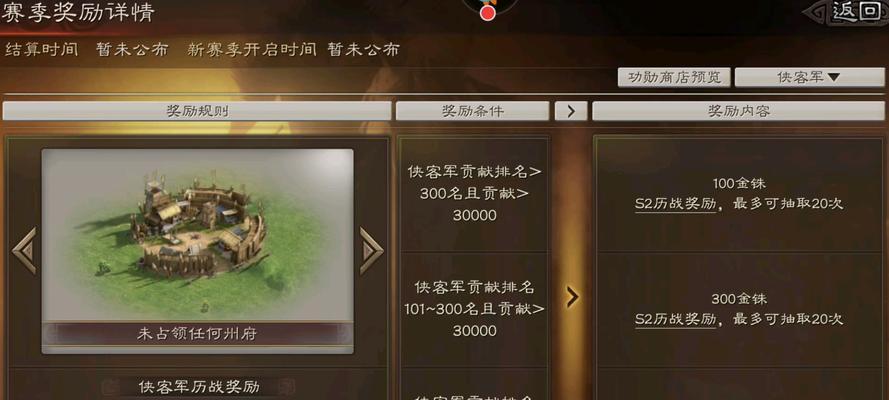Click the arrow button between header tabs
Viewport: 889px width, 400px height.
click(x=570, y=111)
